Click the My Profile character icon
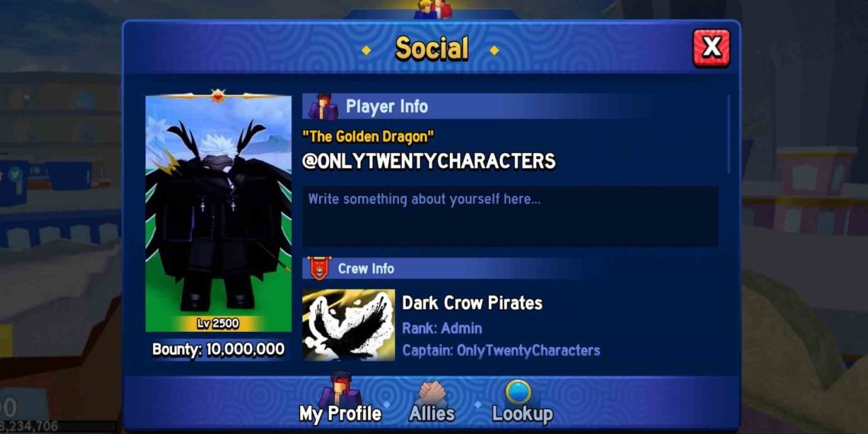Viewport: 868px width, 434px height. [x=340, y=388]
